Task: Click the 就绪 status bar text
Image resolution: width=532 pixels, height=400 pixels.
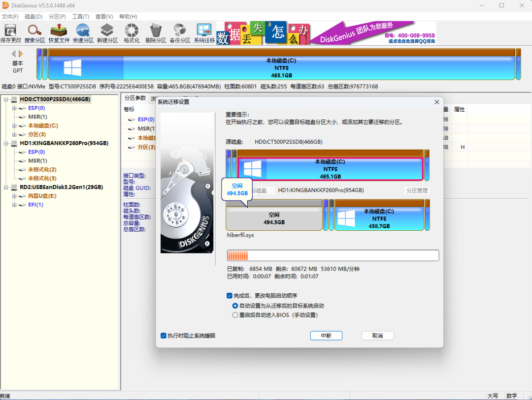Action: [x=5, y=396]
